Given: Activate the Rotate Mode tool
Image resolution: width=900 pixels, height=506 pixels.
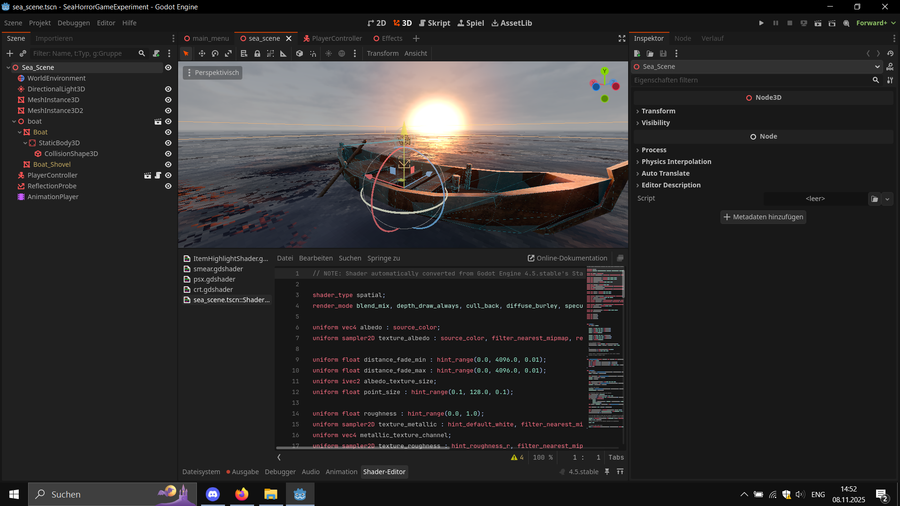Looking at the screenshot, I should (x=215, y=53).
